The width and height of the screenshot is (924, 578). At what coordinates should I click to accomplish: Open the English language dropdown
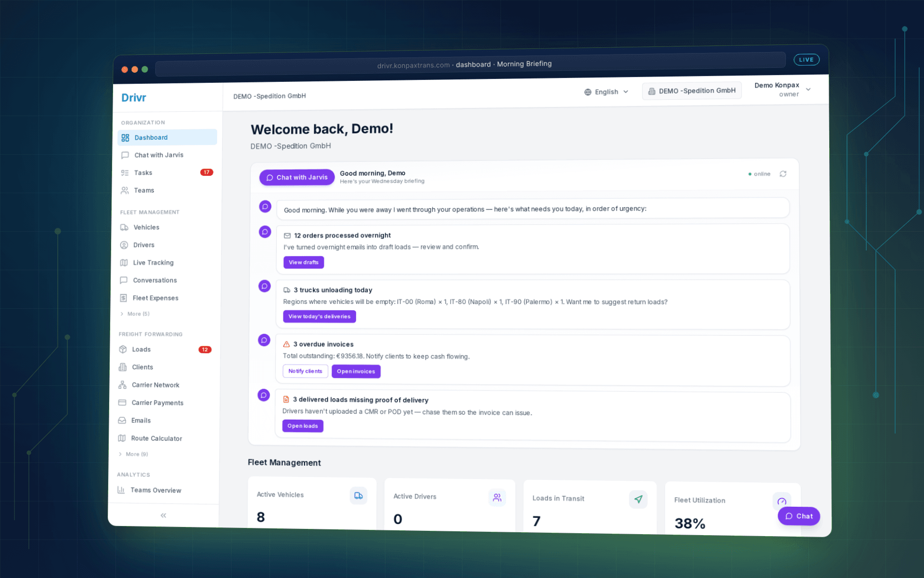pos(606,92)
